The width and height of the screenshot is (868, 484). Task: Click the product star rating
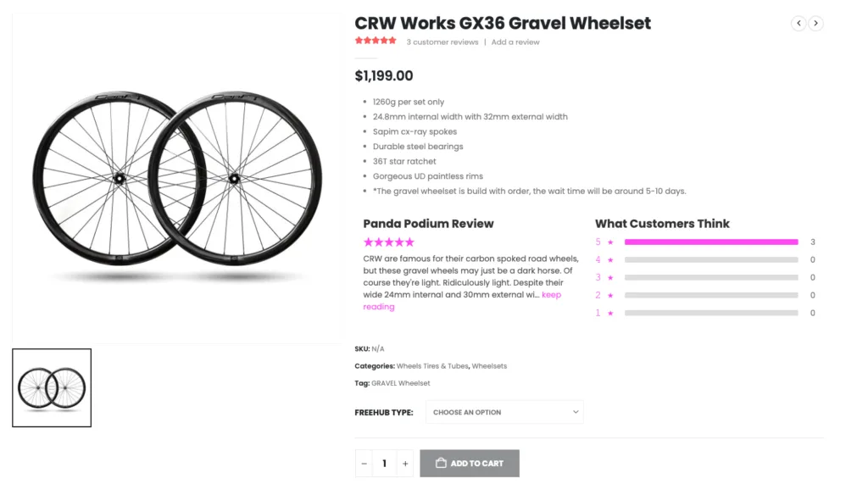(376, 41)
